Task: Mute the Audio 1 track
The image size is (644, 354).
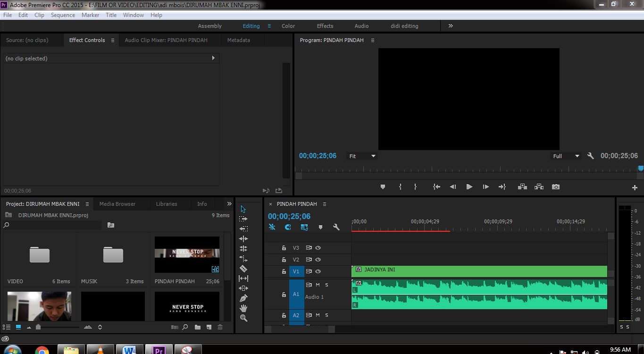Action: [x=318, y=285]
